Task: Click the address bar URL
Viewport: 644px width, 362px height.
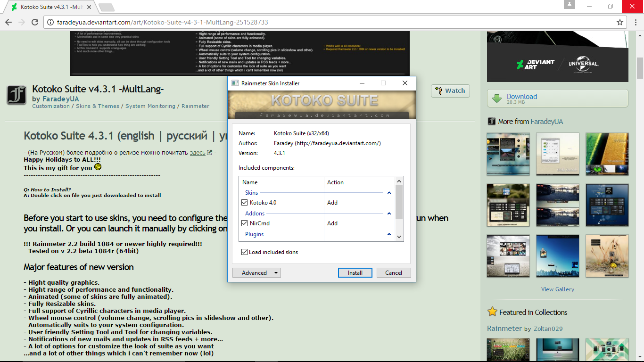Action: click(x=162, y=22)
